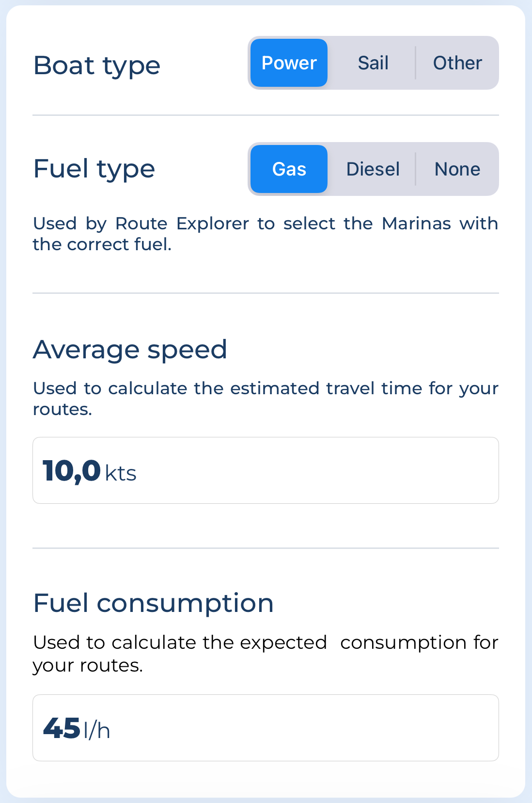Click the Fuel type label

pyautogui.click(x=94, y=169)
